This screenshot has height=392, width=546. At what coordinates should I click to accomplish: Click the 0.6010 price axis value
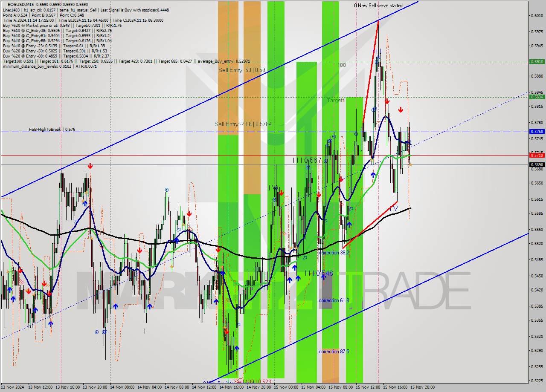[x=537, y=16]
